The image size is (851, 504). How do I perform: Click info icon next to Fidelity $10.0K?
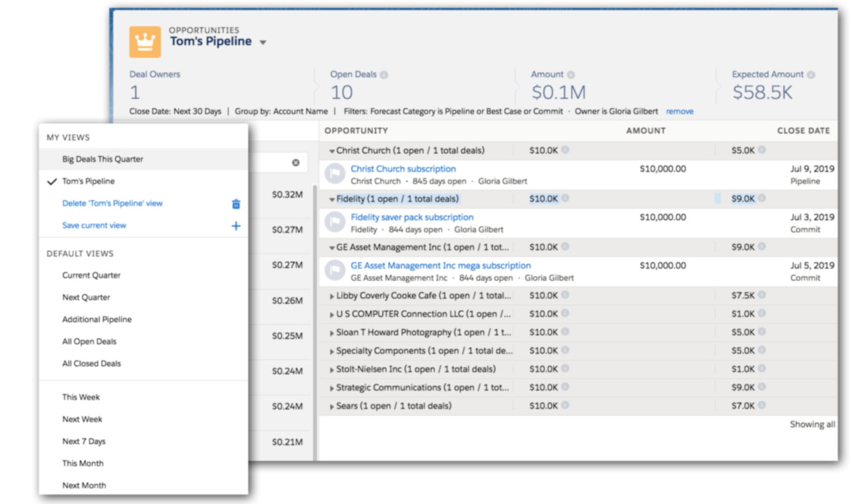[x=565, y=198]
